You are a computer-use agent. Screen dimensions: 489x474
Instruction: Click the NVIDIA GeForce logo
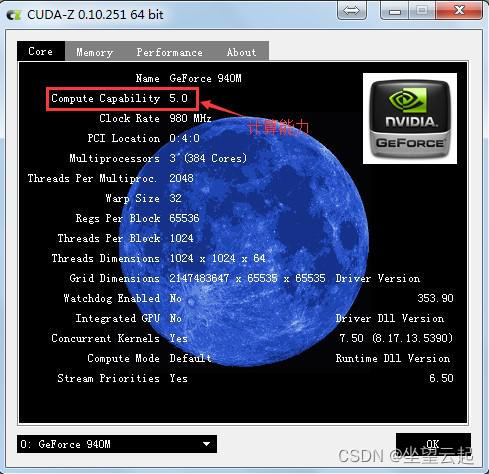click(x=410, y=118)
